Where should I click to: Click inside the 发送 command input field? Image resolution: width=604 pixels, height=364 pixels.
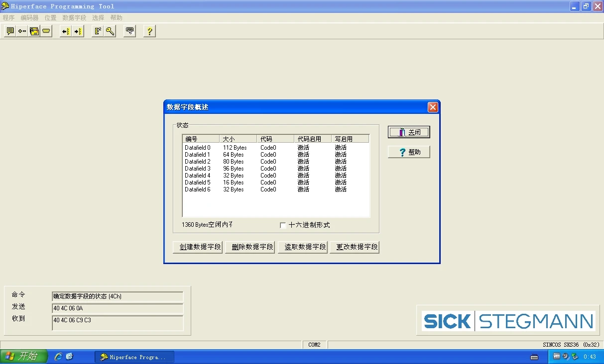click(117, 307)
